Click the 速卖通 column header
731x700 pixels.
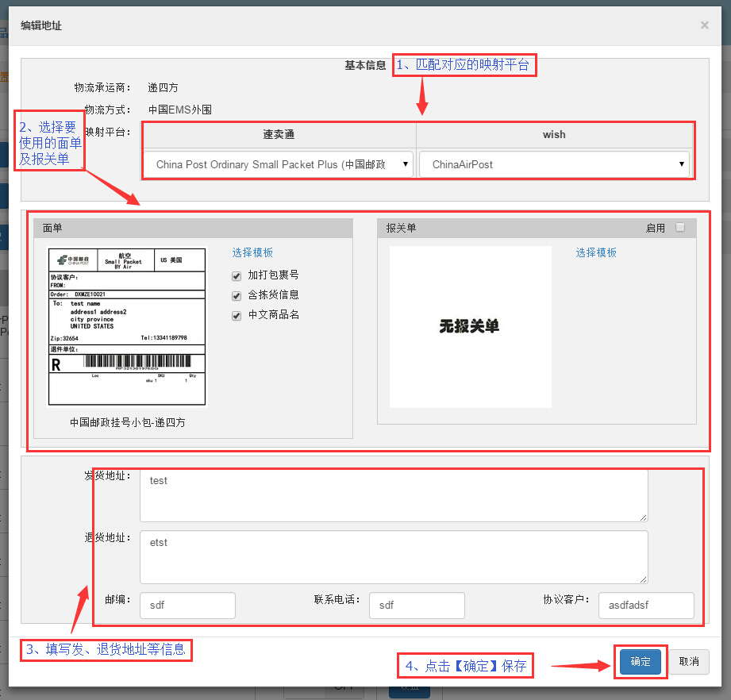pyautogui.click(x=279, y=135)
